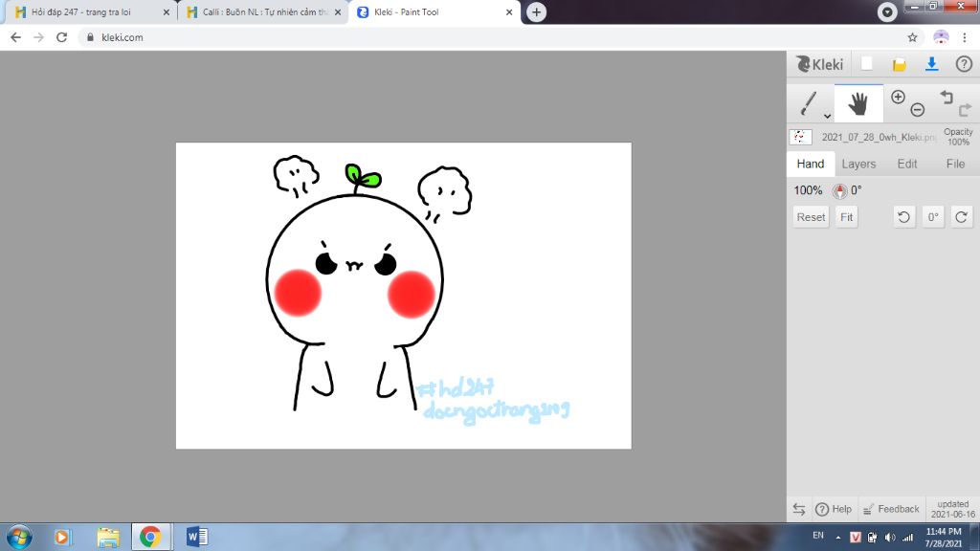Redo the last undone action
This screenshot has height=551, width=980.
(965, 110)
